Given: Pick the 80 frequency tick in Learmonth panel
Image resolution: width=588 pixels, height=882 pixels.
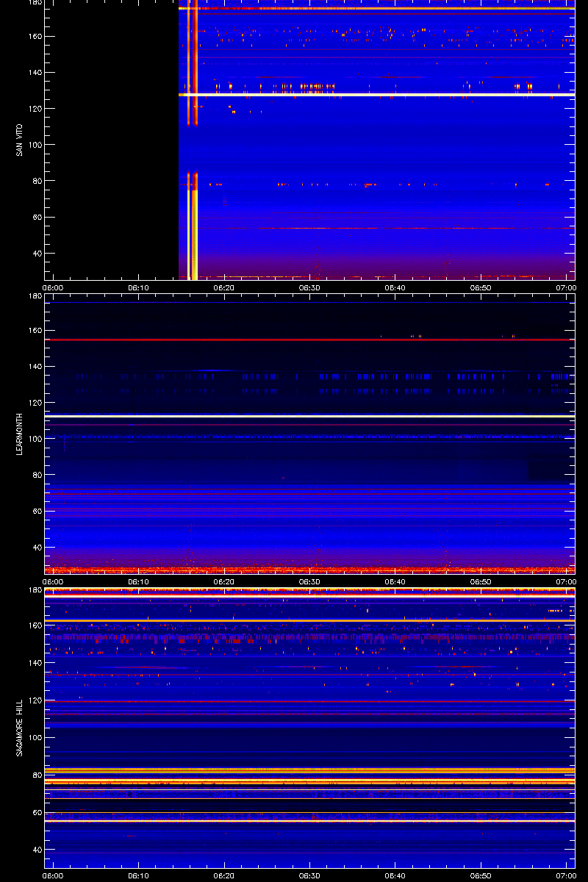Looking at the screenshot, I should [x=37, y=475].
